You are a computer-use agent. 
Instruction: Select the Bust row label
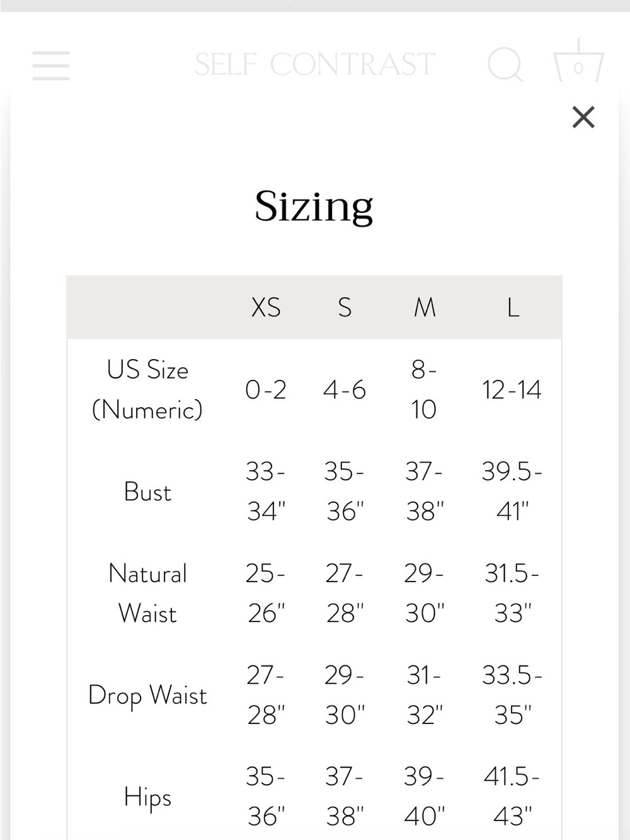pos(147,492)
